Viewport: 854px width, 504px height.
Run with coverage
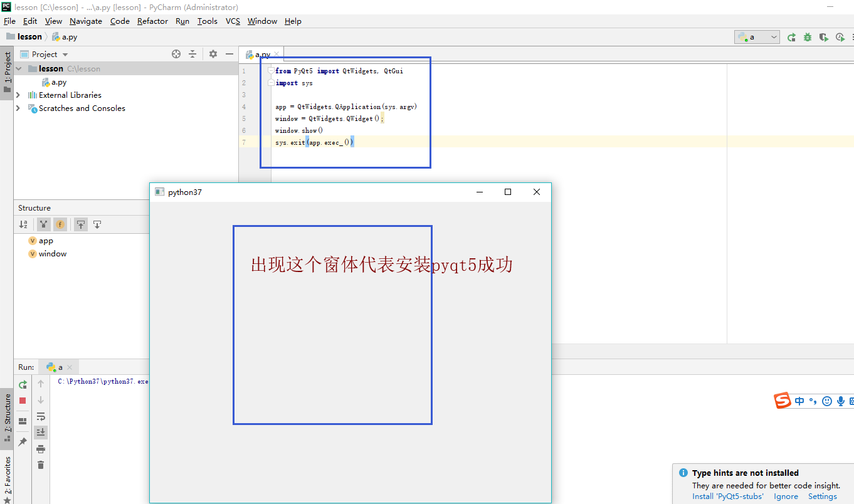click(x=823, y=37)
